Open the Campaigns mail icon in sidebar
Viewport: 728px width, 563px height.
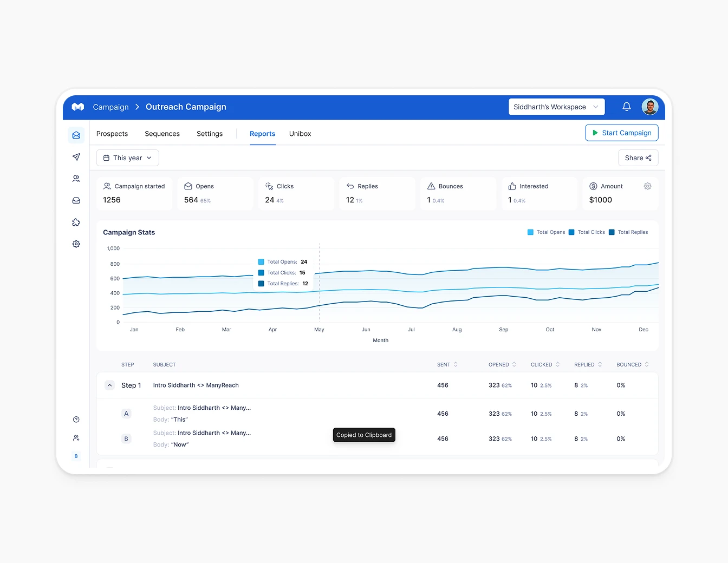pos(76,135)
